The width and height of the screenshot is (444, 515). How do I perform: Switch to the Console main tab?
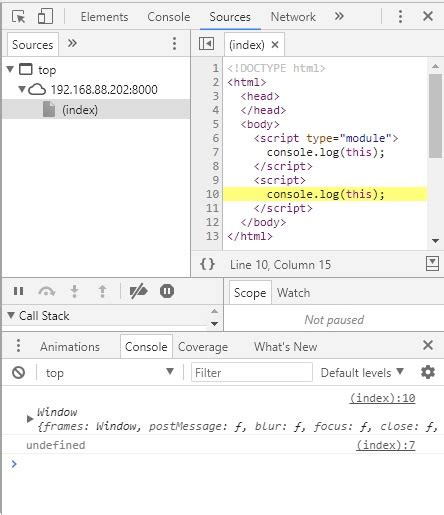point(169,17)
